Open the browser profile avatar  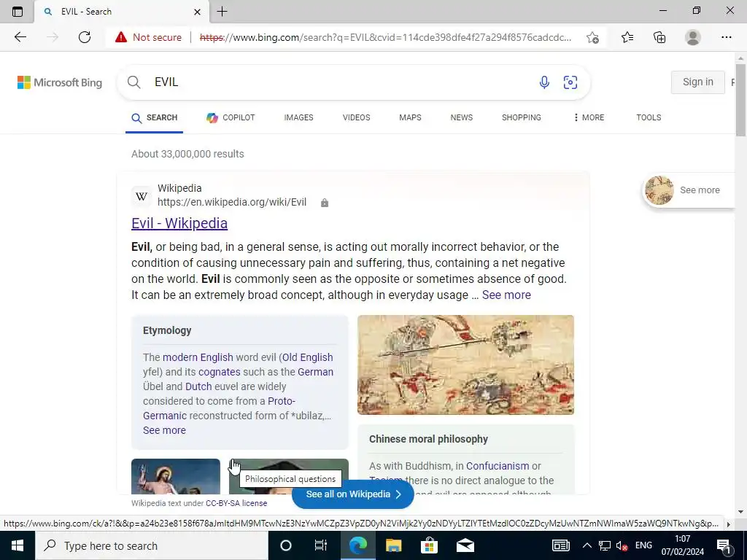(x=692, y=37)
